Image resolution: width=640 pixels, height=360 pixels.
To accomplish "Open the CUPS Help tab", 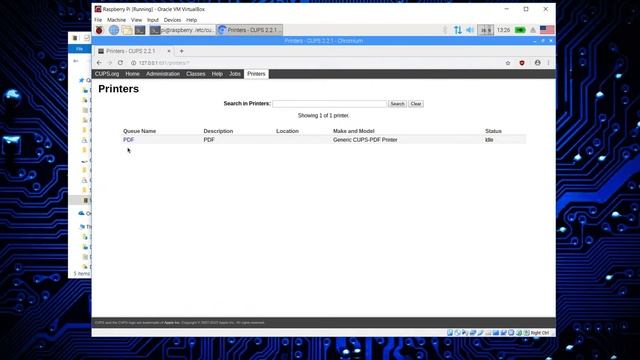I will [217, 74].
